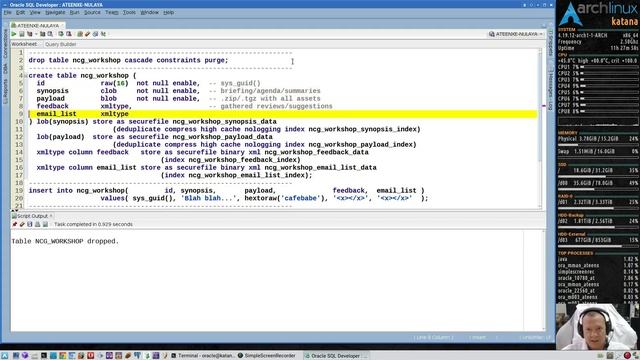Open the Navigate menu
Image resolution: width=640 pixels, height=360 pixels.
pyautogui.click(x=55, y=13)
